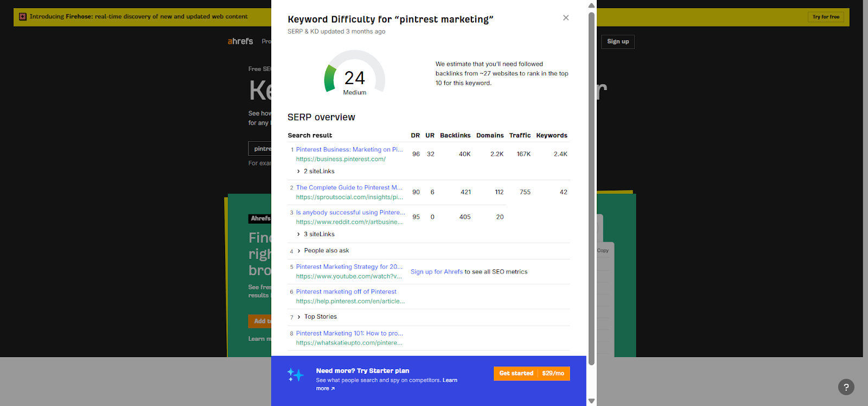This screenshot has width=868, height=406.
Task: Click the 40K backlinks value
Action: [x=465, y=154]
